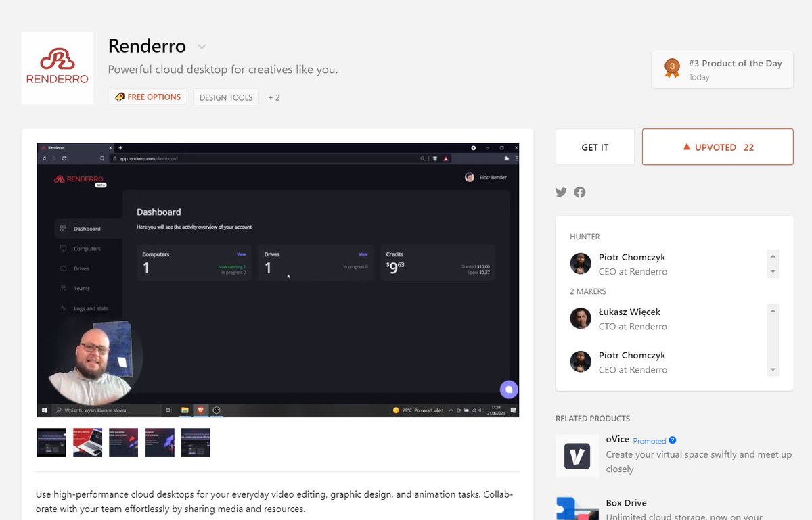Click the 'Now running 1' status text
This screenshot has width=812, height=520.
click(232, 267)
